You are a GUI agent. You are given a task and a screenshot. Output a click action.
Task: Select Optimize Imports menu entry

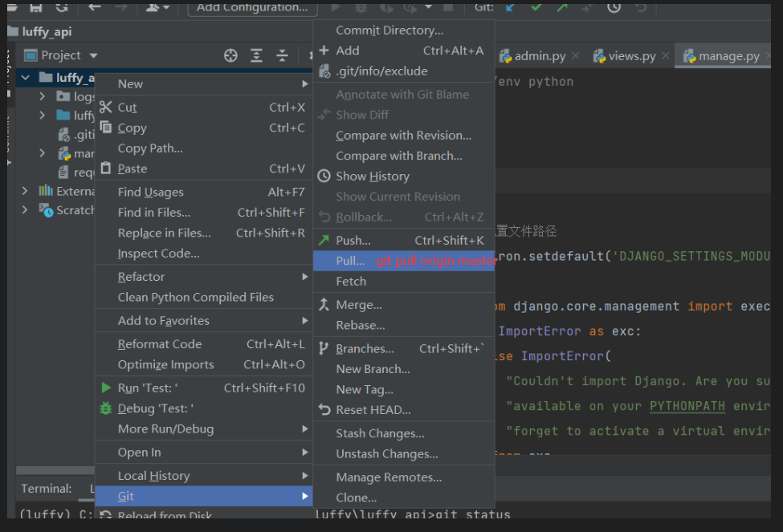click(x=203, y=365)
